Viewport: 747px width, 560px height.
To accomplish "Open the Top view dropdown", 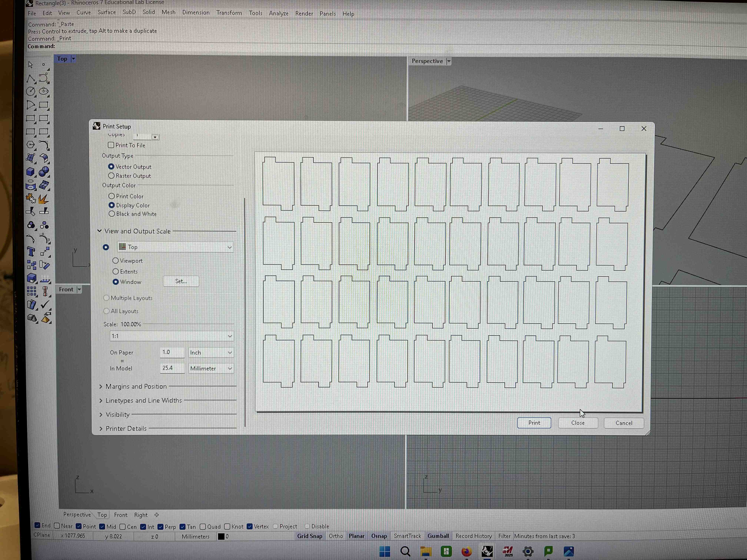I will pos(175,247).
